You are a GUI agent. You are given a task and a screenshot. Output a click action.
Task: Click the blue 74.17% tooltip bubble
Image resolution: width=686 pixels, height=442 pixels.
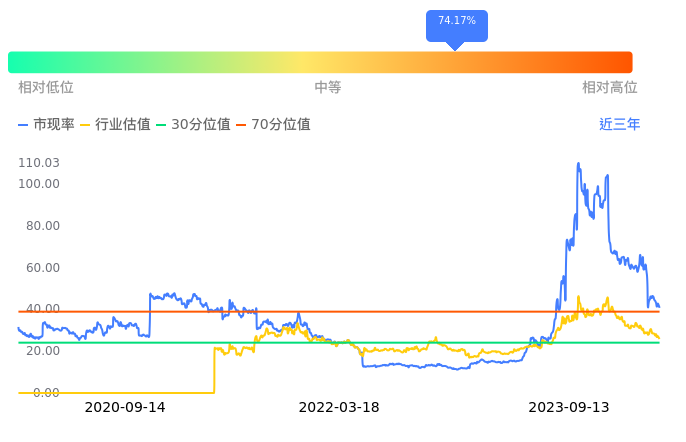(x=457, y=22)
